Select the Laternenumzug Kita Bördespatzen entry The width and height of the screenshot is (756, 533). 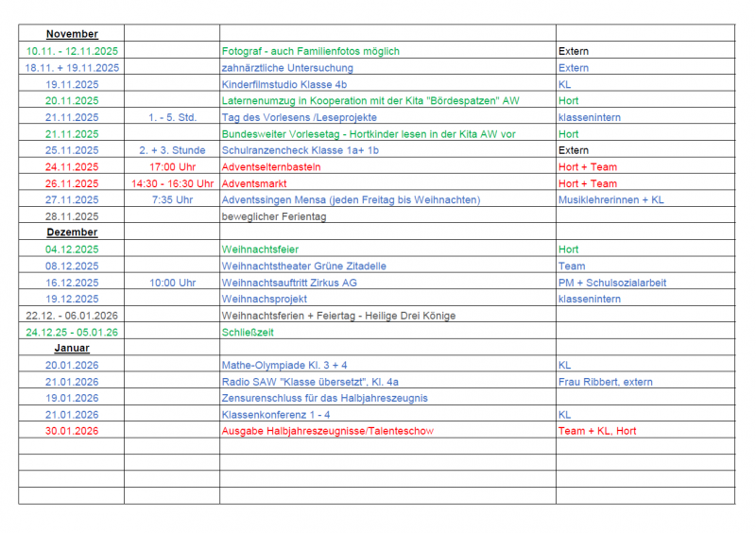click(x=369, y=100)
